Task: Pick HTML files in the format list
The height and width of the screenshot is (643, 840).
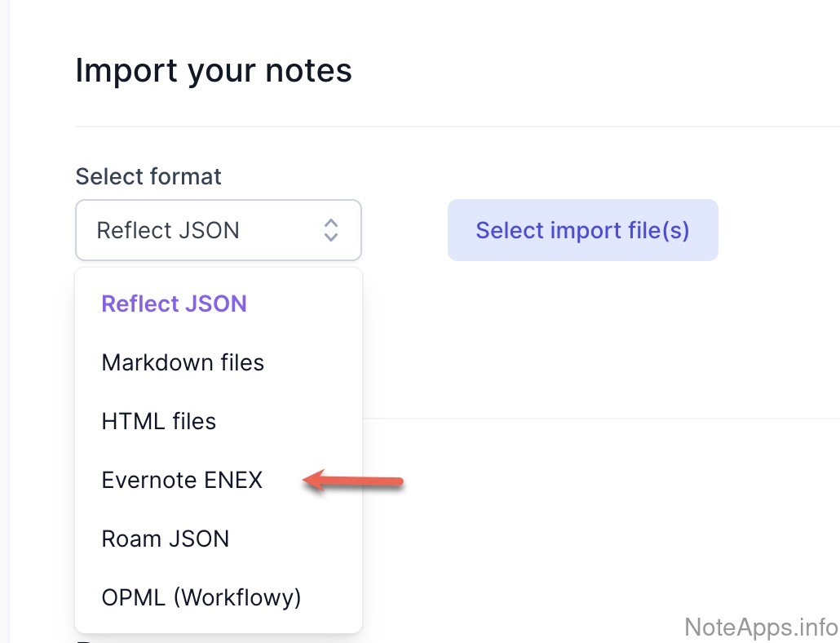Action: [159, 421]
